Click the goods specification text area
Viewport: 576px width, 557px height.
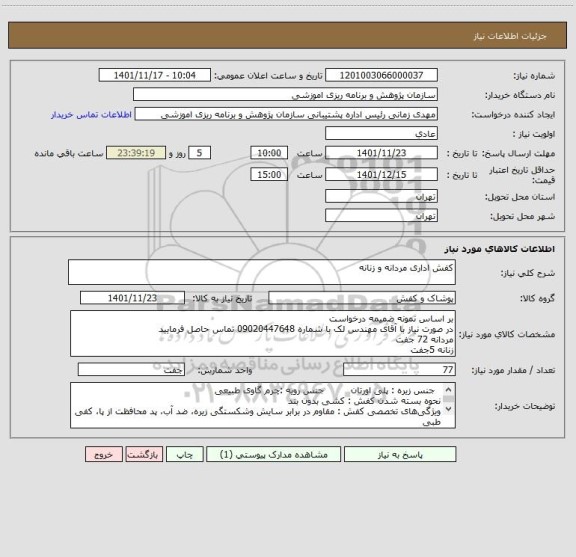[x=263, y=334]
